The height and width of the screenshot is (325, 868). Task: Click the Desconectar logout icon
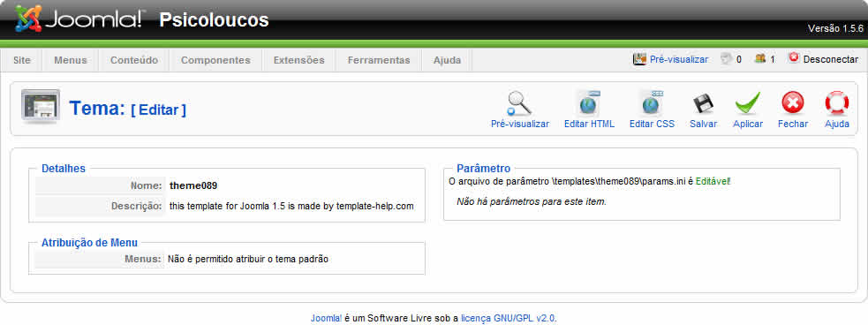point(794,58)
